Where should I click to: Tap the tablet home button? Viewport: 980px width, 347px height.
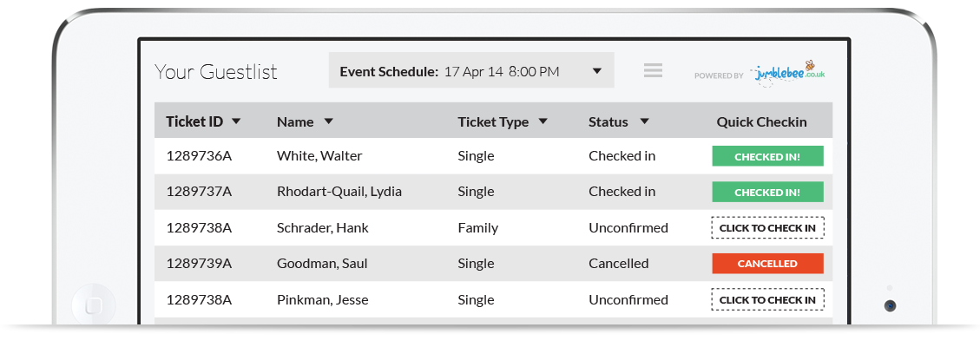pos(94,306)
